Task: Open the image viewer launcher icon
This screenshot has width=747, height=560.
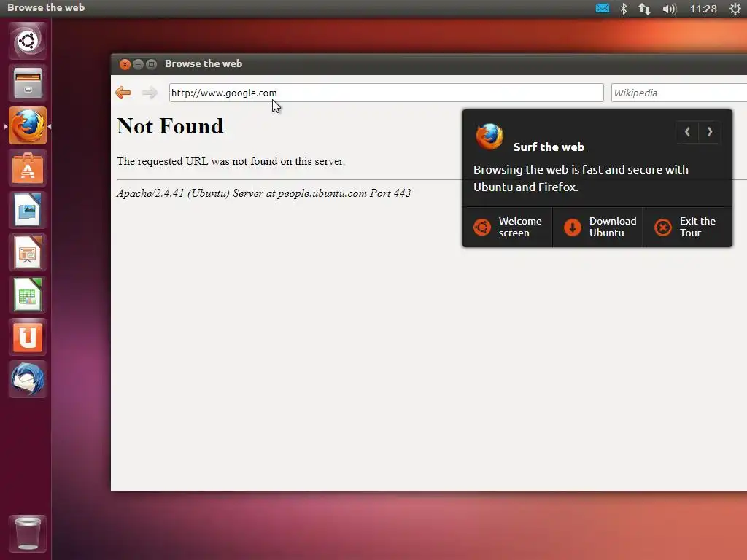Action: [28, 210]
